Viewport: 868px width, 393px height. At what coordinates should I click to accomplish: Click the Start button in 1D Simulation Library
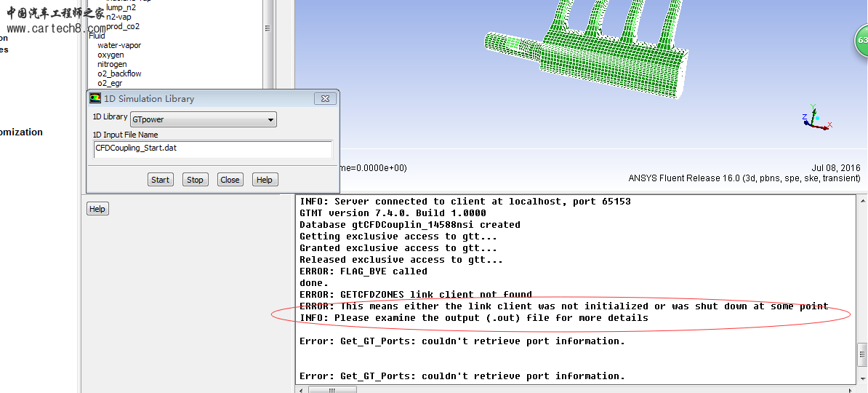point(161,180)
